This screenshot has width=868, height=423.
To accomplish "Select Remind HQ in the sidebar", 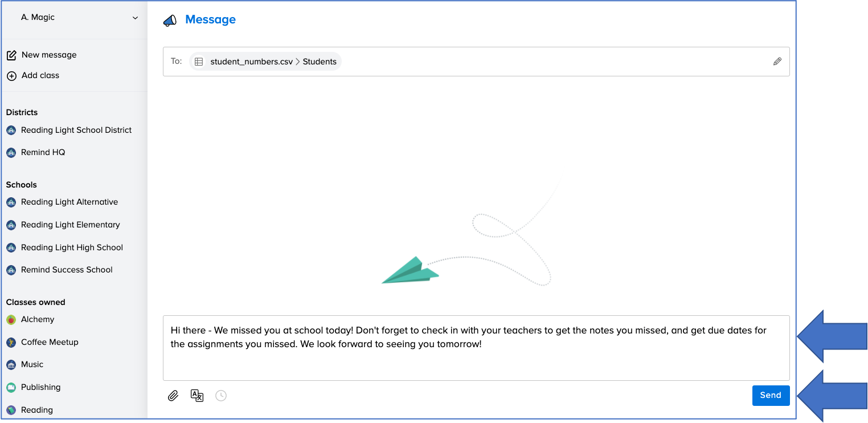I will coord(43,152).
